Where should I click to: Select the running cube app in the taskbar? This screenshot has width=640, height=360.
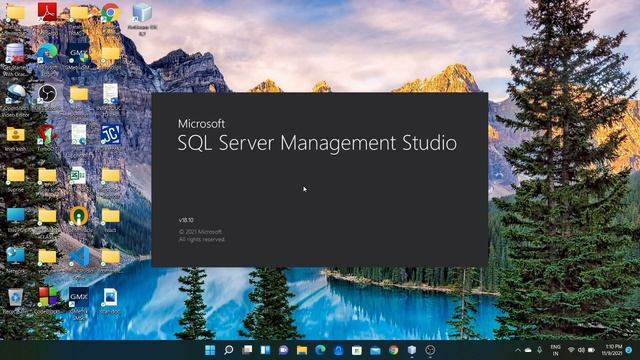coord(412,350)
